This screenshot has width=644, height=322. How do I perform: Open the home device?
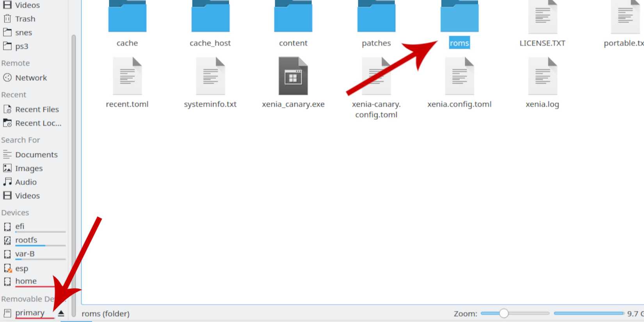click(26, 281)
